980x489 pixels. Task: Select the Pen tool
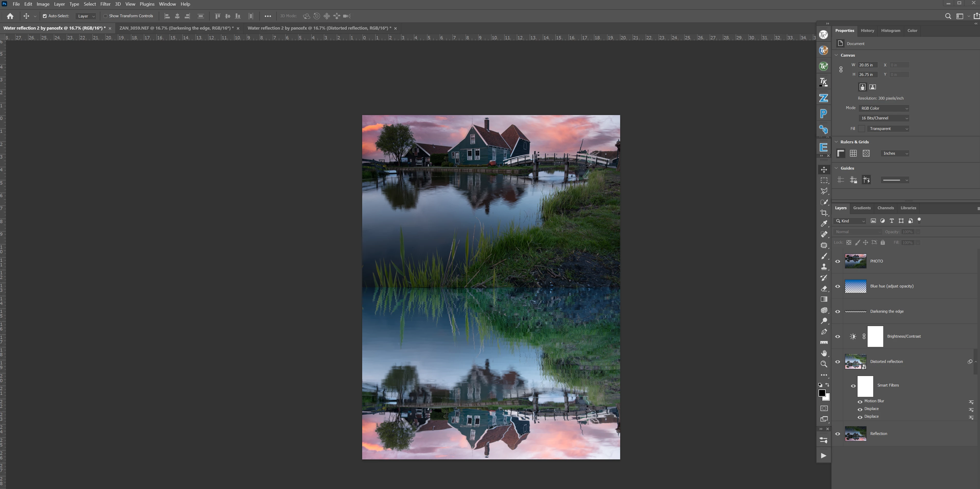click(x=824, y=332)
